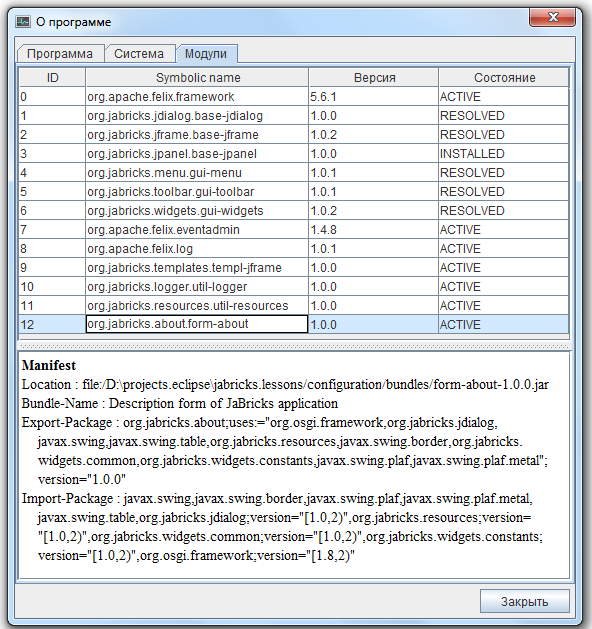Click the Import-Package label in manifest

coord(67,499)
